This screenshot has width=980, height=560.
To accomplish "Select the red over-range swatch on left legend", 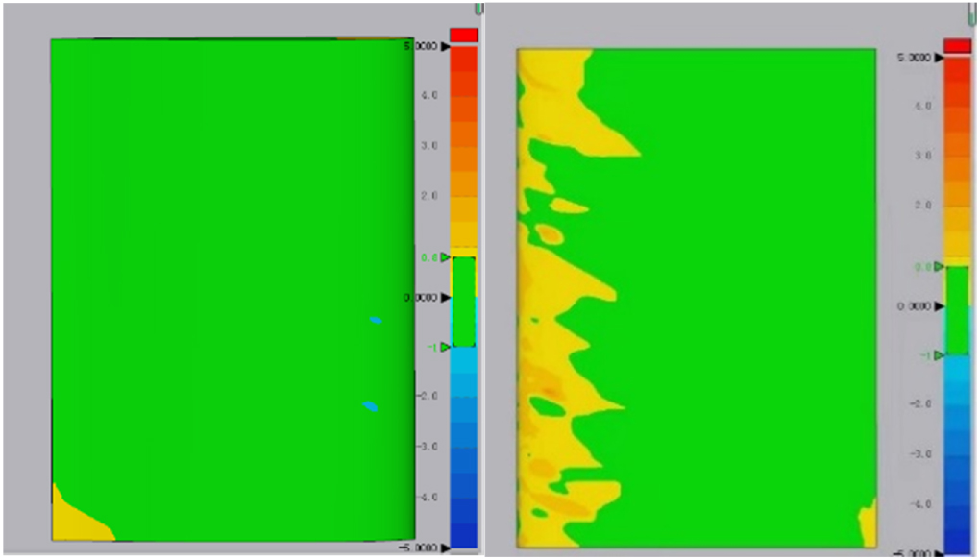I will (464, 36).
